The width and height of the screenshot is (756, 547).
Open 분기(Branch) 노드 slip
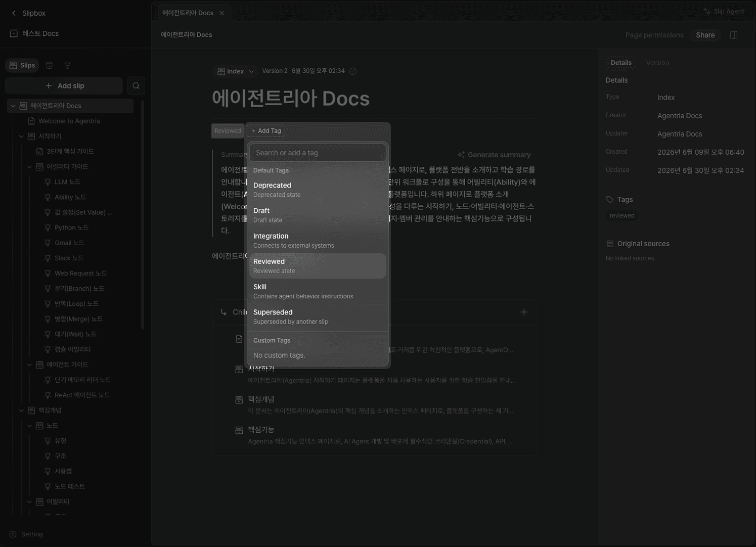[79, 288]
